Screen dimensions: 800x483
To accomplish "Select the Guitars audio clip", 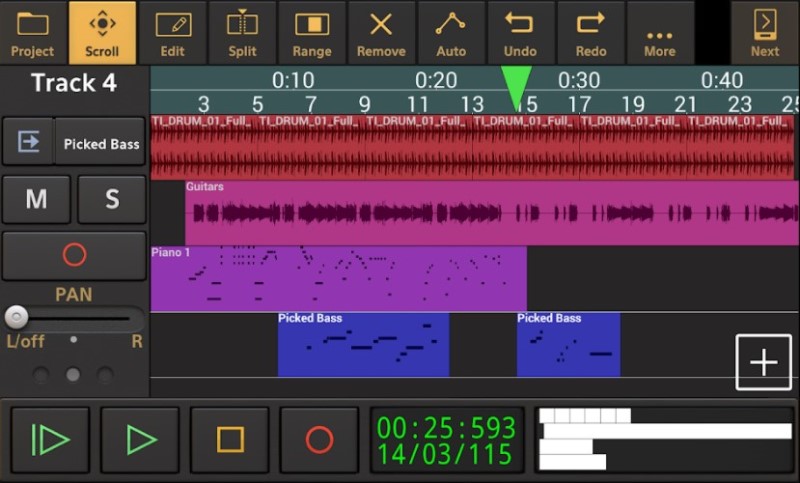I will tap(492, 213).
